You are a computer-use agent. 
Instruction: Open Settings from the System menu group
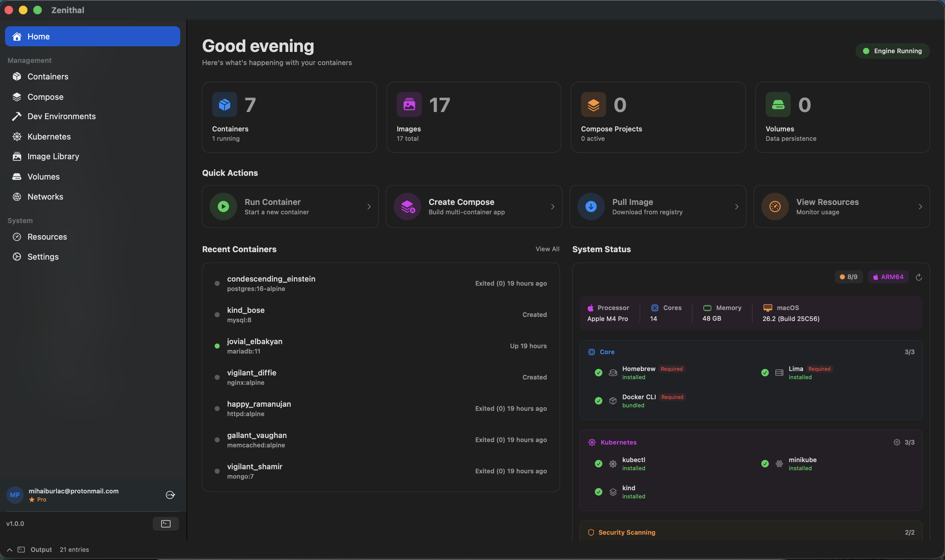(43, 257)
